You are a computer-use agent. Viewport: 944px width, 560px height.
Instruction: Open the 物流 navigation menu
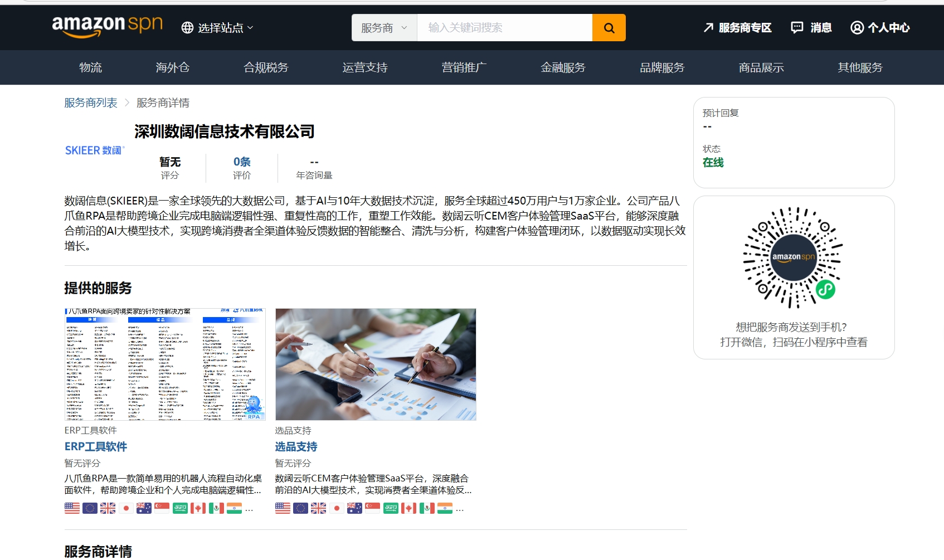pyautogui.click(x=90, y=67)
